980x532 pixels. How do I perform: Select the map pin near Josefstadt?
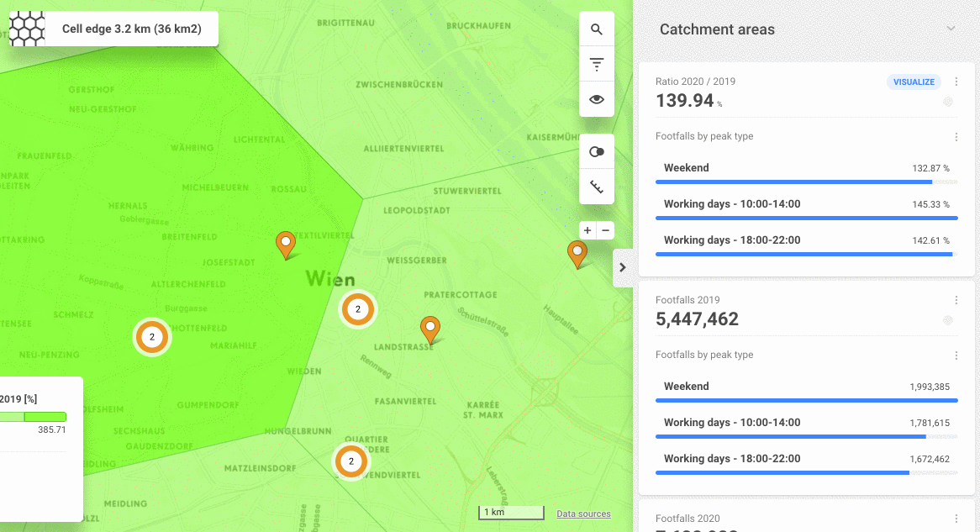pyautogui.click(x=286, y=244)
